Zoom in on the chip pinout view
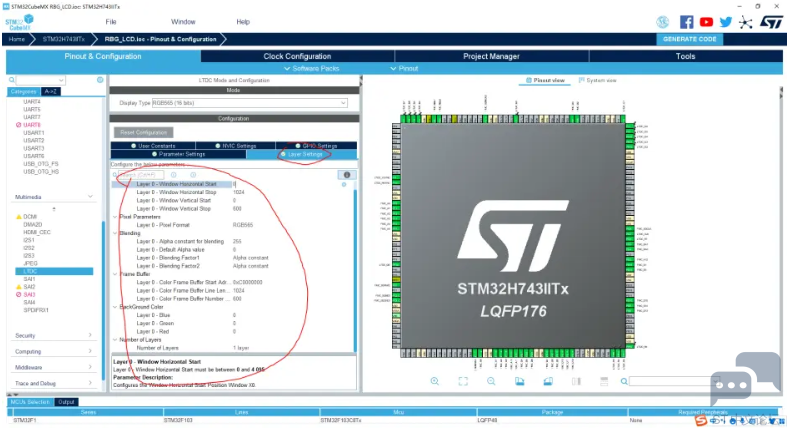 (434, 382)
